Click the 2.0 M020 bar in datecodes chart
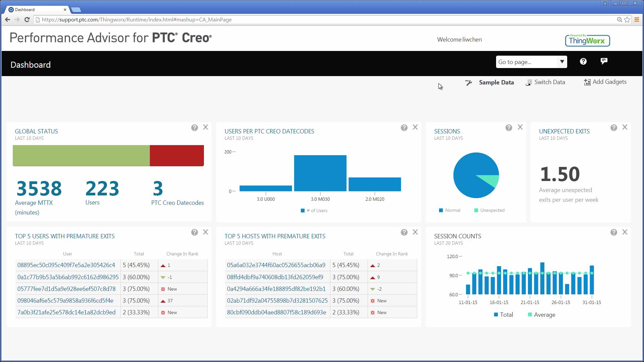Image resolution: width=644 pixels, height=362 pixels. (x=375, y=184)
